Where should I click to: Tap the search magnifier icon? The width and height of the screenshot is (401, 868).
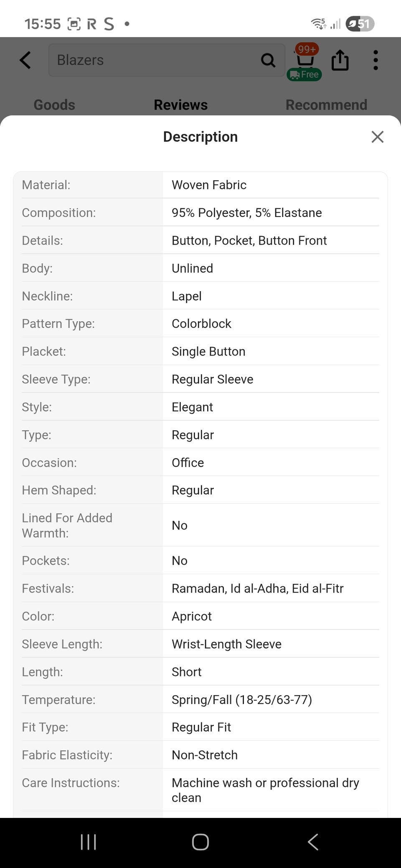268,60
